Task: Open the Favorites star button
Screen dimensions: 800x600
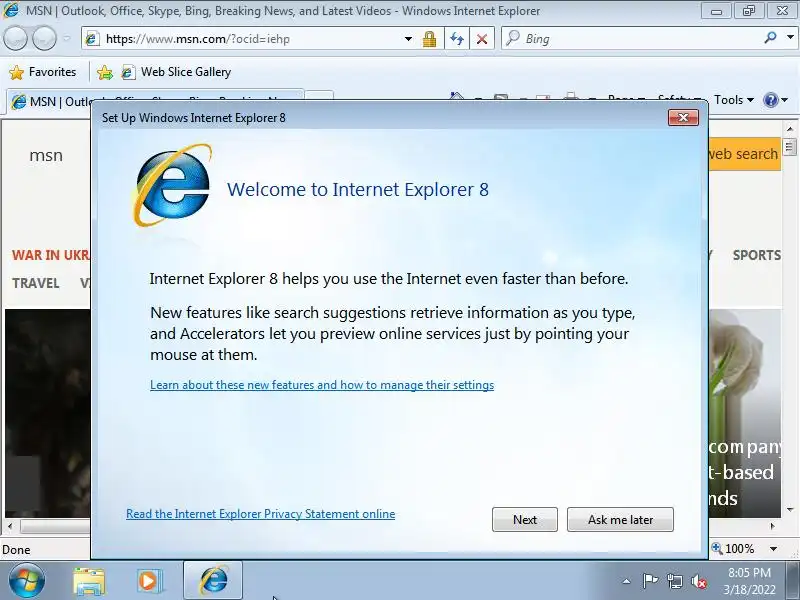Action: (43, 72)
